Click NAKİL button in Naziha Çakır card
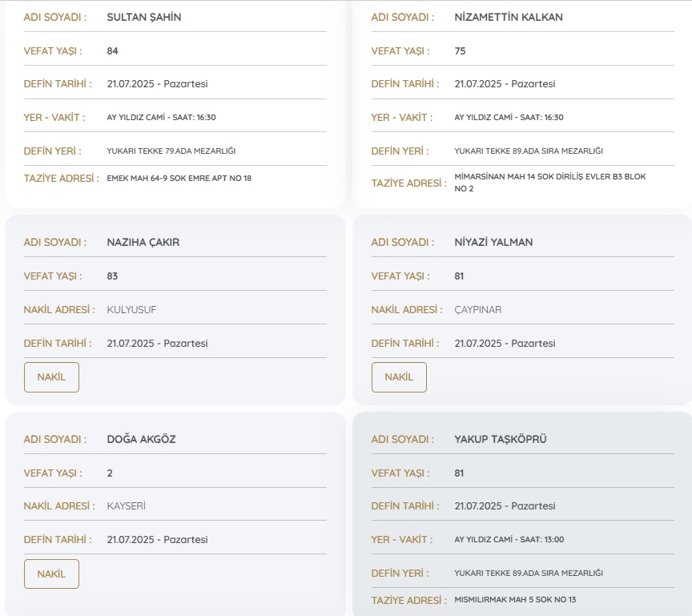692x616 pixels. [x=51, y=377]
